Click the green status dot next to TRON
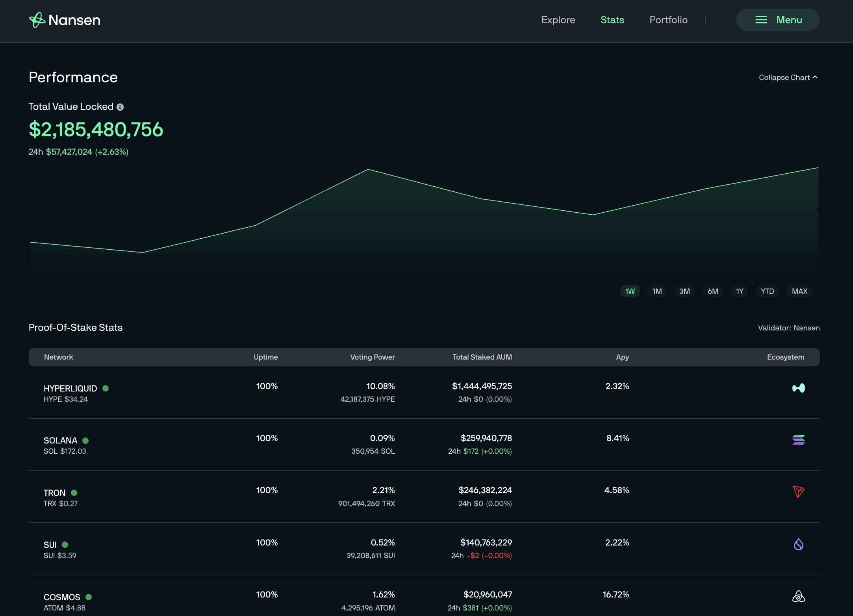Image resolution: width=853 pixels, height=616 pixels. tap(74, 493)
